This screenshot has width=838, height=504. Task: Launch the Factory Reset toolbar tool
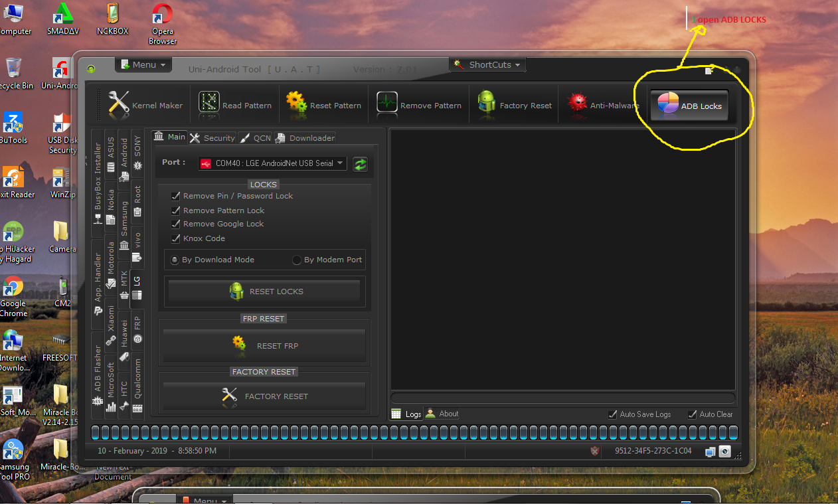click(x=515, y=105)
